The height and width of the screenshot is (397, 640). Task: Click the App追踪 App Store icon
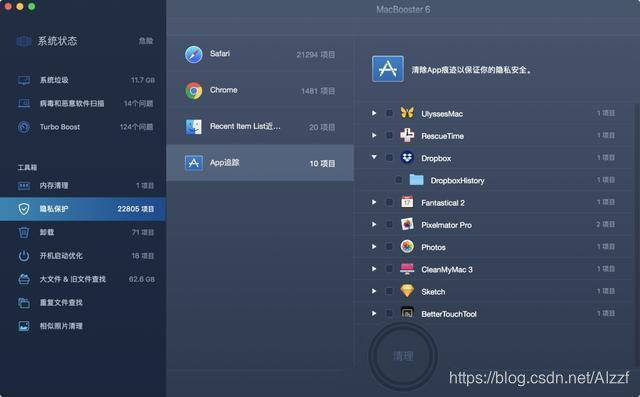point(194,163)
